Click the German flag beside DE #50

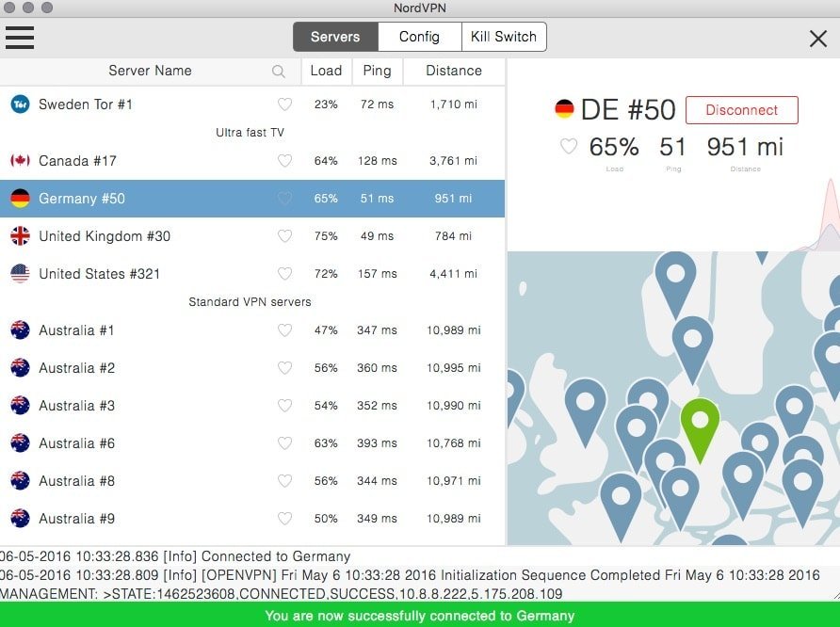click(564, 108)
